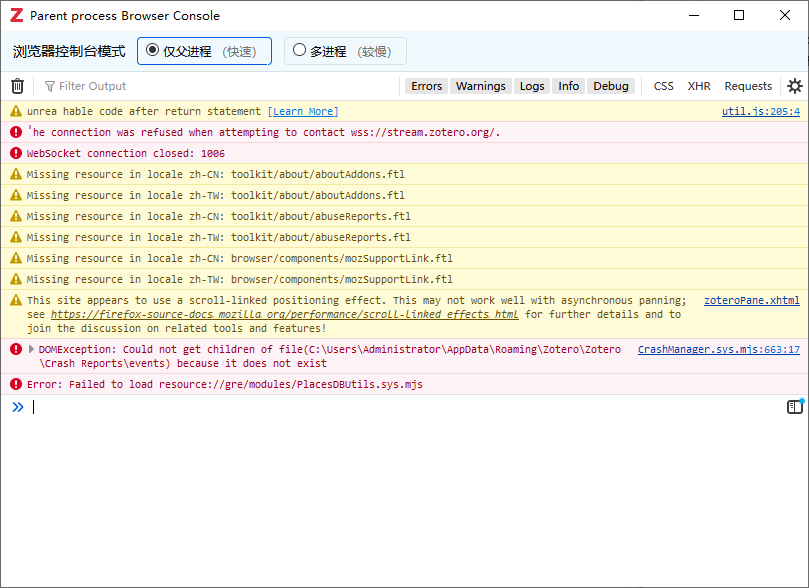Select 'WebSocket connection closed: 1006' text

pyautogui.click(x=126, y=153)
